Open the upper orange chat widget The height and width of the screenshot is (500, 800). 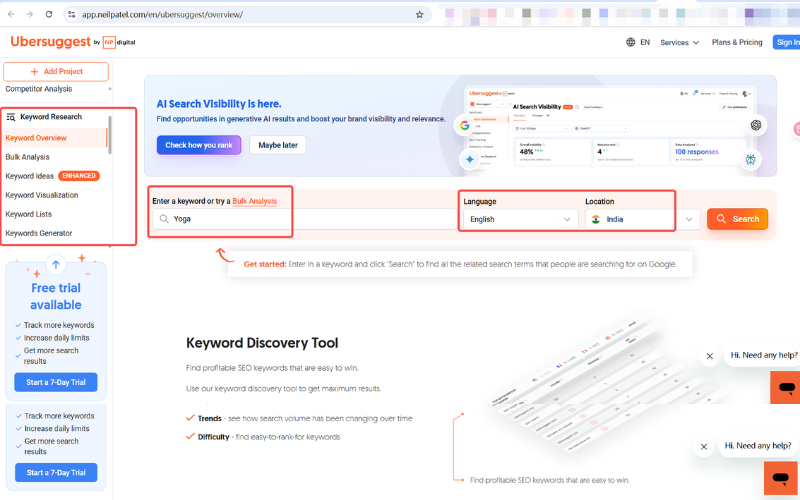pos(786,387)
